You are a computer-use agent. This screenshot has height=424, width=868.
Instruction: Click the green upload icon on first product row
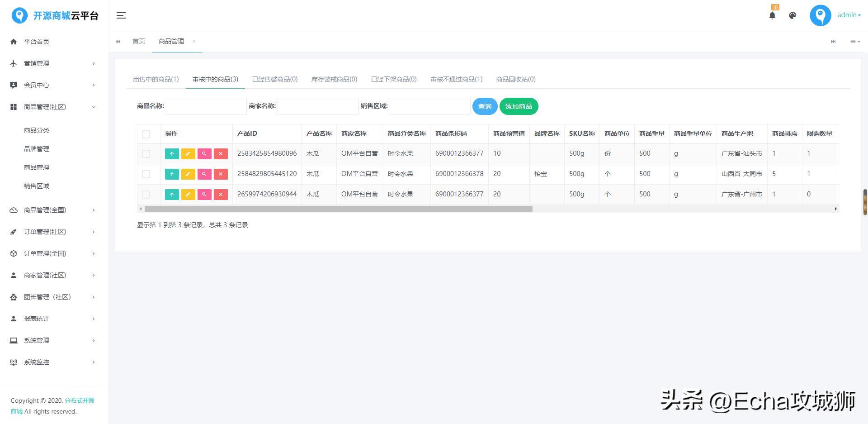coord(172,153)
